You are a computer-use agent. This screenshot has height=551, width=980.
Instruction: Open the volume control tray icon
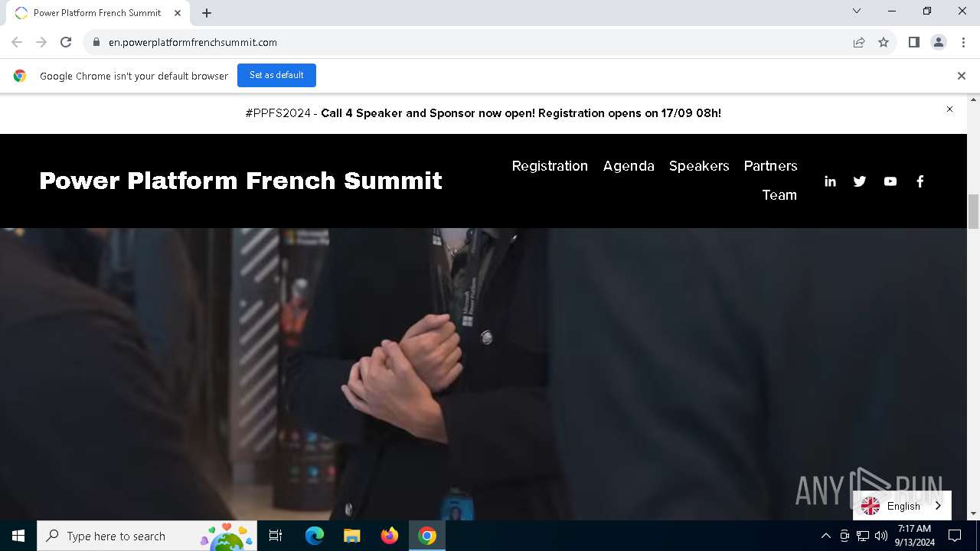881,536
